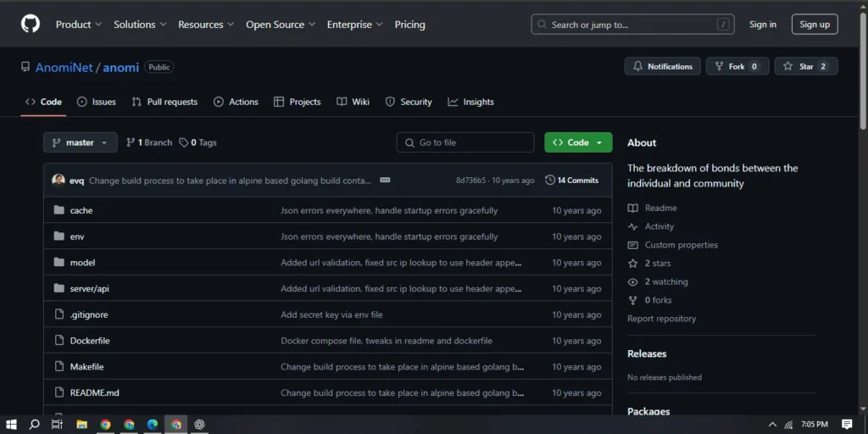Expand the Product menu in header
Screen dimensions: 868x434
79,25
